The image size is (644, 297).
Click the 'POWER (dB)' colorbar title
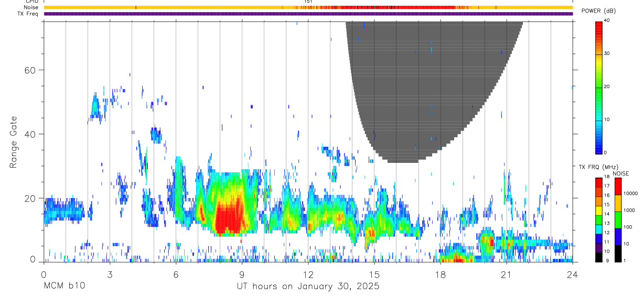(598, 11)
